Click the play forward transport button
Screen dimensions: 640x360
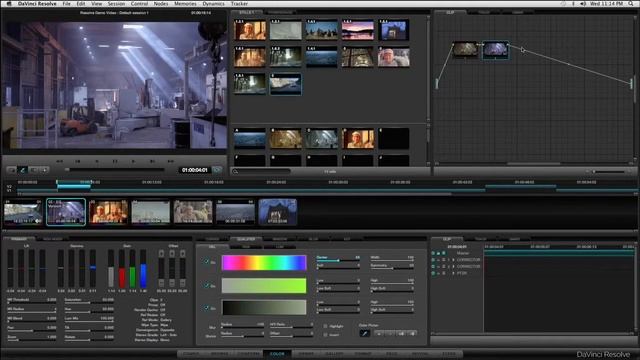pos(133,161)
